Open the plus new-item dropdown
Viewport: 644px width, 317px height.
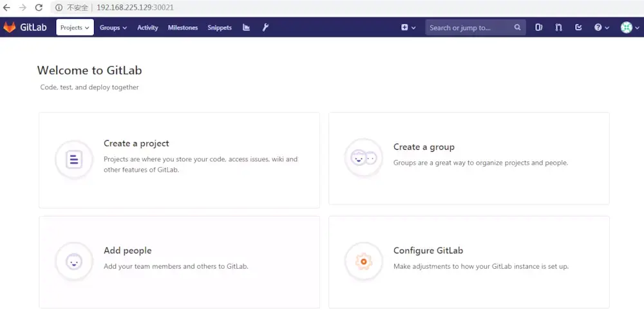pos(408,28)
